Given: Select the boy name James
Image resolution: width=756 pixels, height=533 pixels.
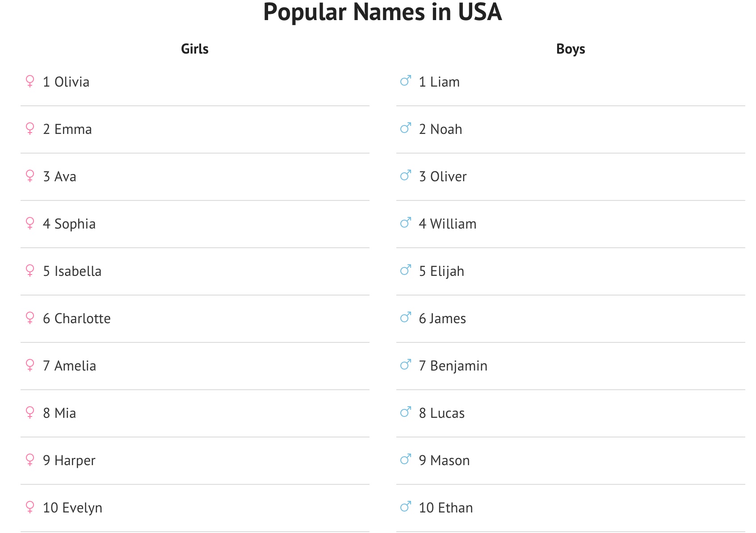Looking at the screenshot, I should pyautogui.click(x=447, y=319).
